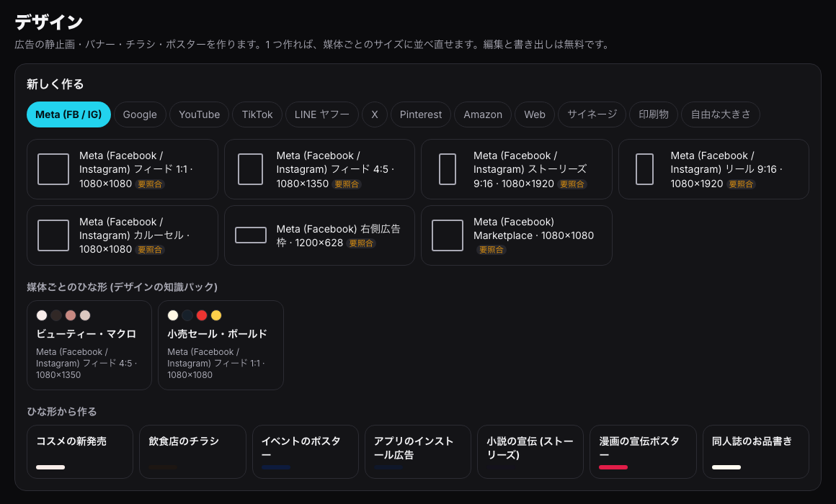Select the カルーセル 1080×1080 format card
The image size is (836, 504).
(122, 235)
